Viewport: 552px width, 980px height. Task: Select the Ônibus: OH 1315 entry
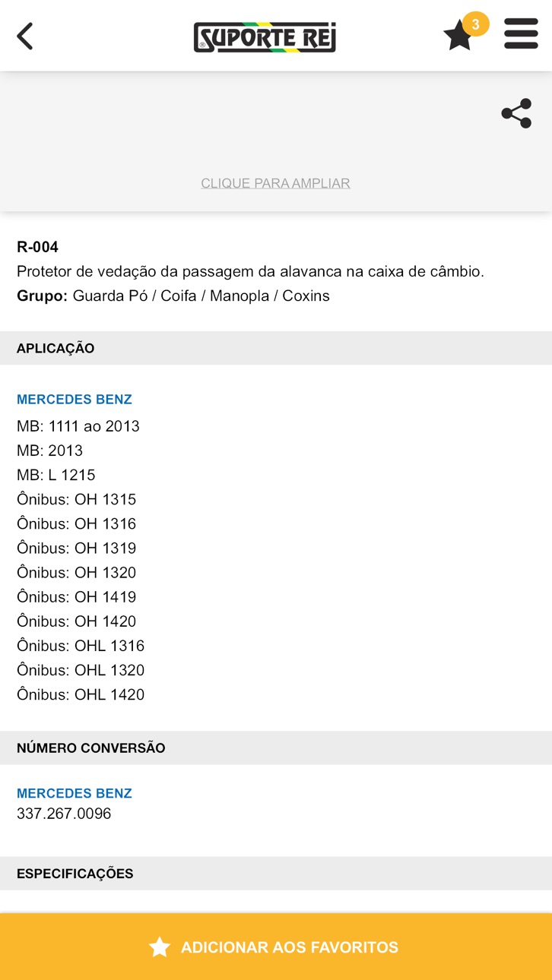point(77,499)
